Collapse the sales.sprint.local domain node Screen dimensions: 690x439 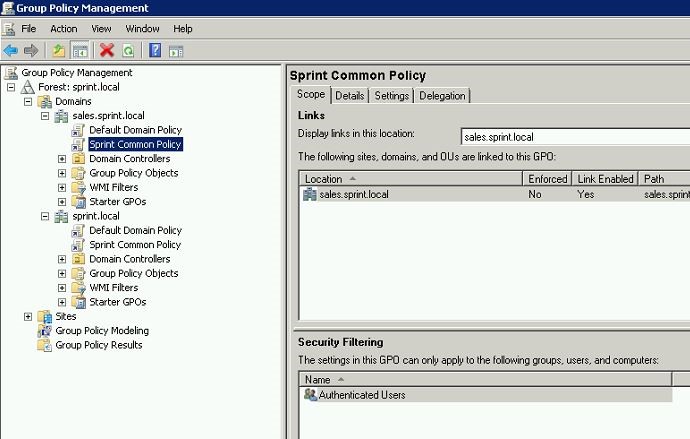(45, 116)
